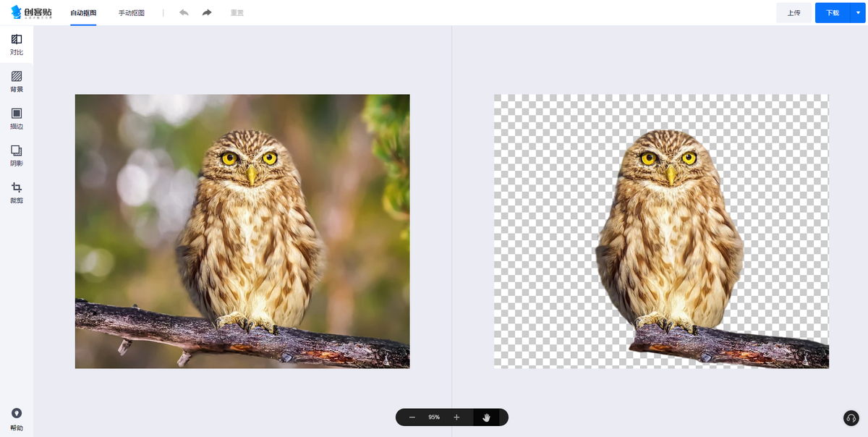The height and width of the screenshot is (437, 868).
Task: Click the blue 下载 download button
Action: tap(832, 13)
